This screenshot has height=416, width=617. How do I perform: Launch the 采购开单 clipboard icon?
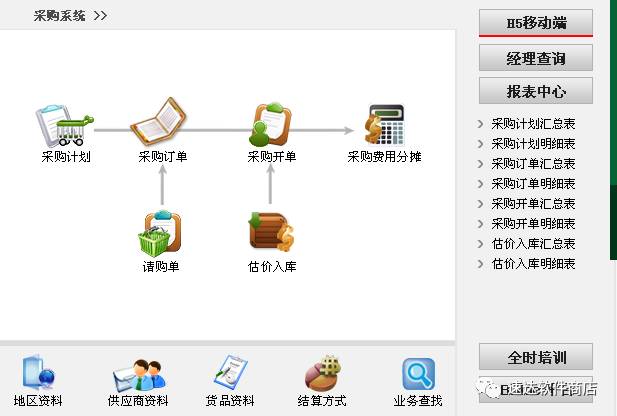pos(270,124)
